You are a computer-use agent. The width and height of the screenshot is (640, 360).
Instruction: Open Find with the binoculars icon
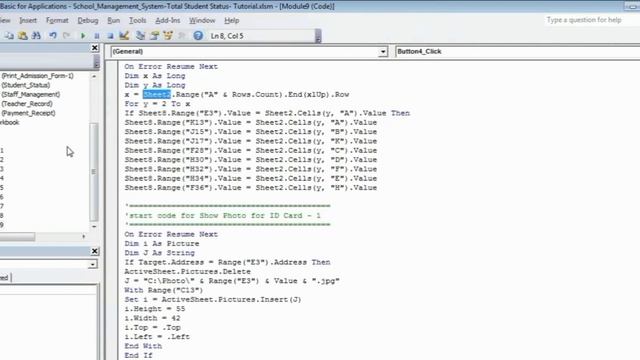click(x=36, y=36)
